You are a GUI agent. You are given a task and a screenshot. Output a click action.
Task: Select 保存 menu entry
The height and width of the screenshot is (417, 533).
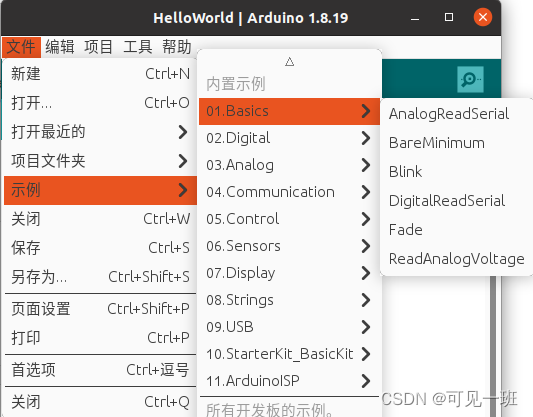pyautogui.click(x=100, y=248)
